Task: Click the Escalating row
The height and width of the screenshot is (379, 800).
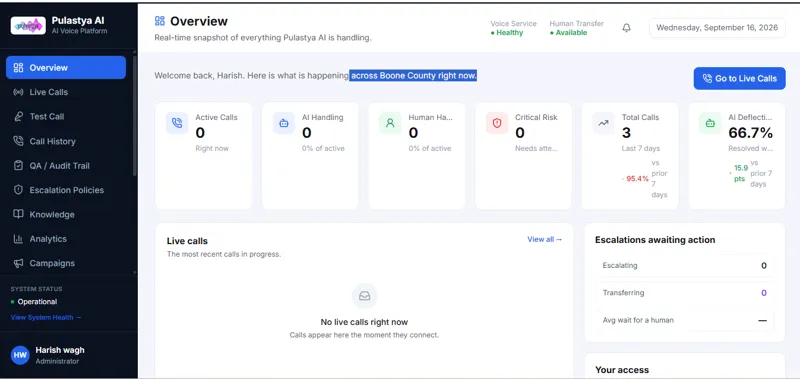Action: (x=684, y=265)
